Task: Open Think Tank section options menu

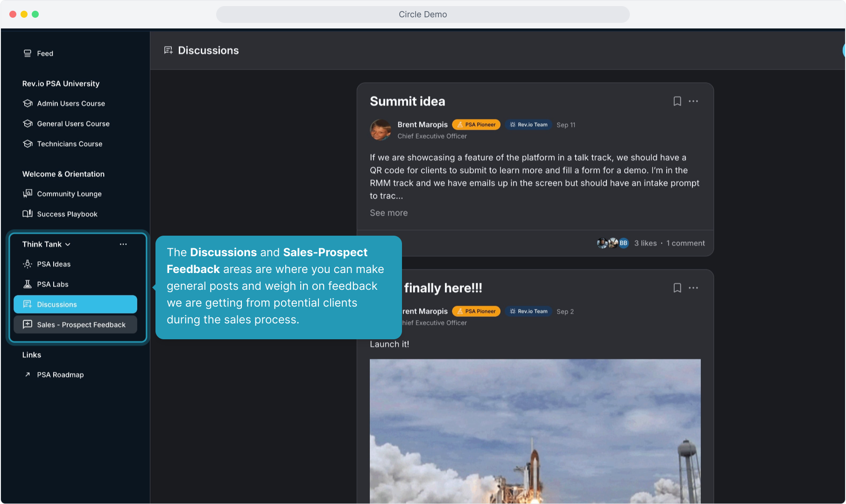Action: coord(123,245)
